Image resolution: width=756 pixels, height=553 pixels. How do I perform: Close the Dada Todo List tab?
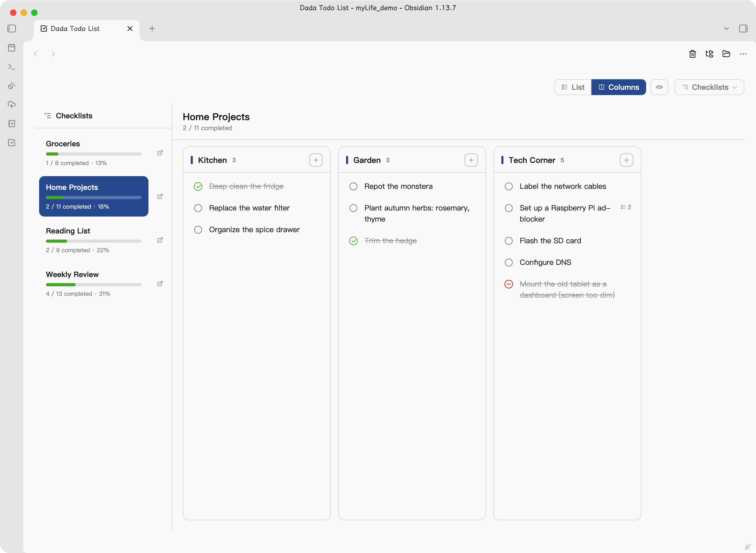coord(130,29)
